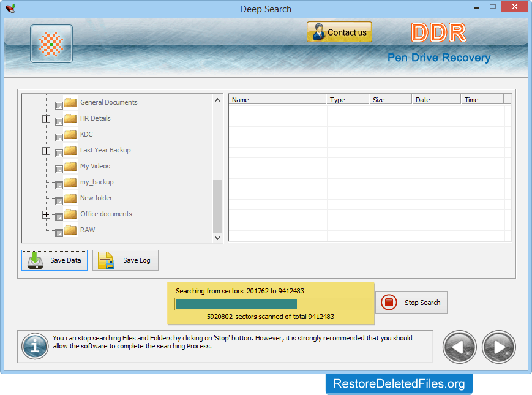Close the Deep Search window
532x395 pixels.
click(514, 7)
